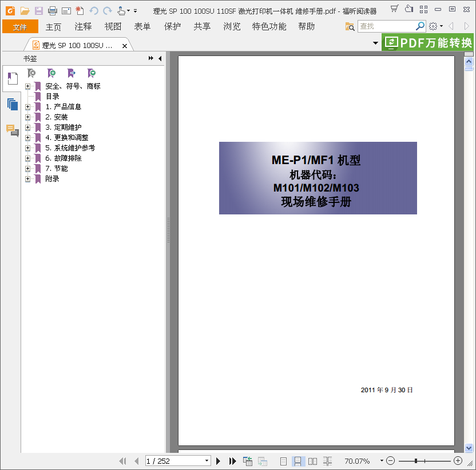This screenshot has width=476, height=470.
Task: Show bookmarks panel sidebar icon
Action: click(x=13, y=78)
